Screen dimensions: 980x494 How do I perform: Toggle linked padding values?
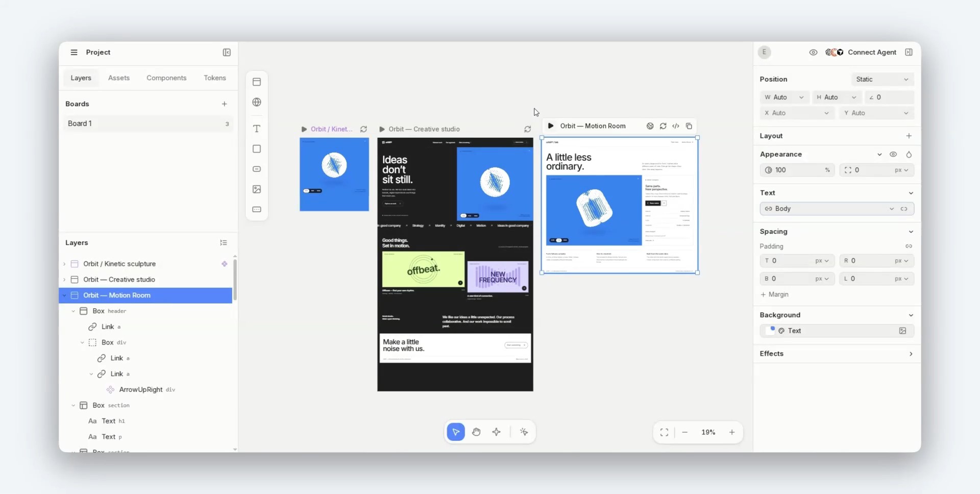pyautogui.click(x=909, y=246)
